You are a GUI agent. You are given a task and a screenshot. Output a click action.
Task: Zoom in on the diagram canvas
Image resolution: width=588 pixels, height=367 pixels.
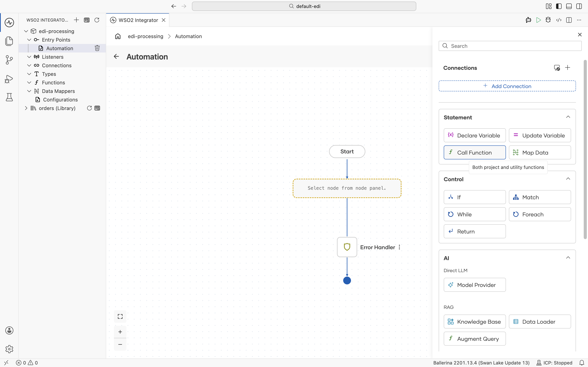[x=120, y=332]
